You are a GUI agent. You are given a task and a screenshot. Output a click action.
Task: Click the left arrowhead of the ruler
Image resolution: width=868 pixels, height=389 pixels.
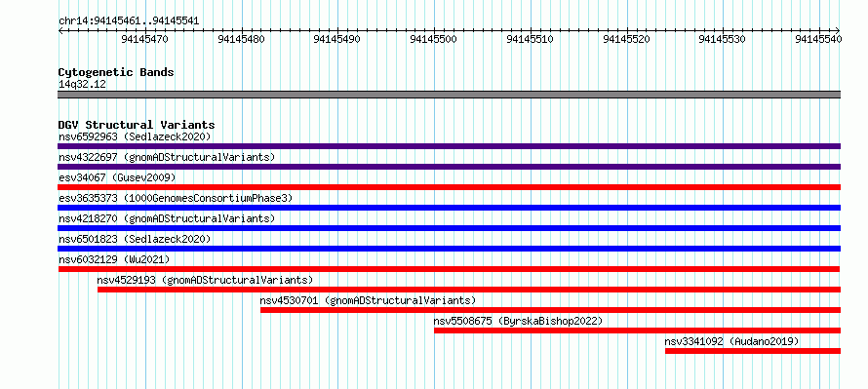click(x=60, y=31)
